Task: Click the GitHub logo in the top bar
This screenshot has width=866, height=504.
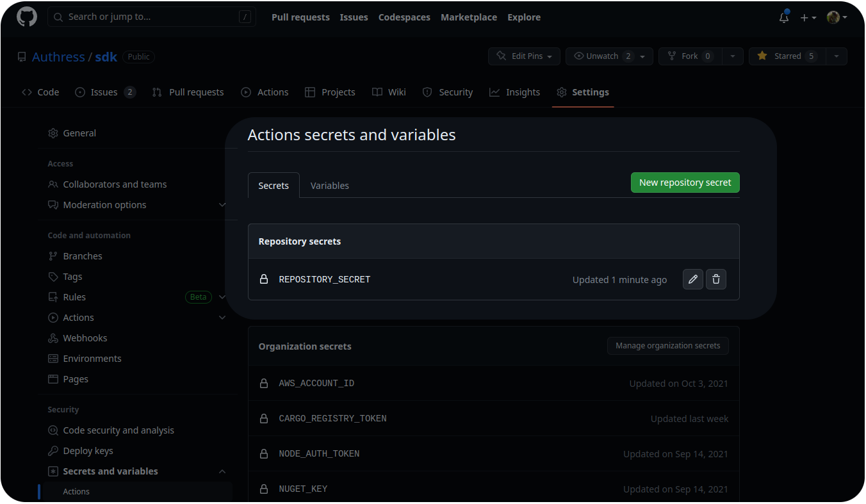Action: (x=26, y=17)
